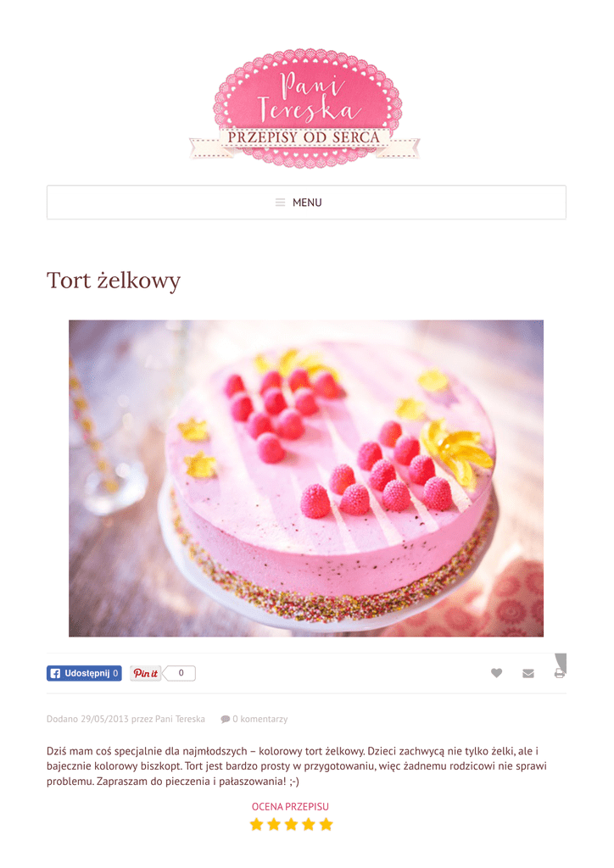This screenshot has height=868, width=614.
Task: Open author Pani Tereska link
Action: [180, 719]
